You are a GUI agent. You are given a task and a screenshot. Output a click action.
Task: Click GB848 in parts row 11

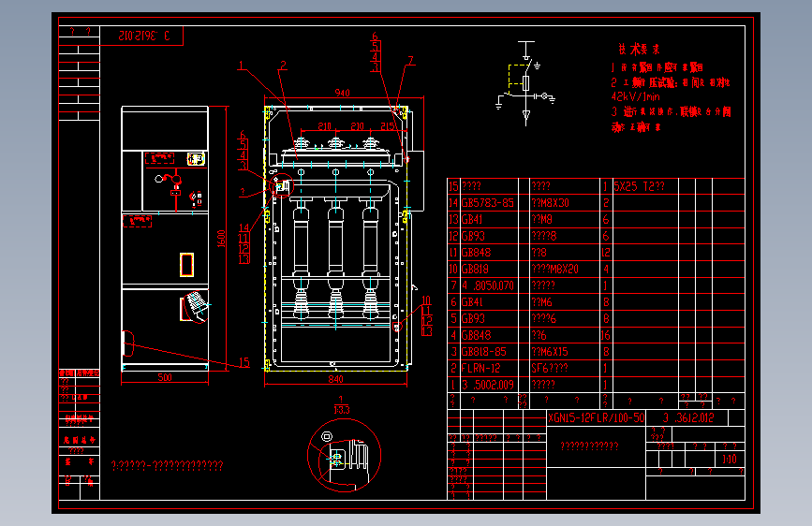[476, 253]
